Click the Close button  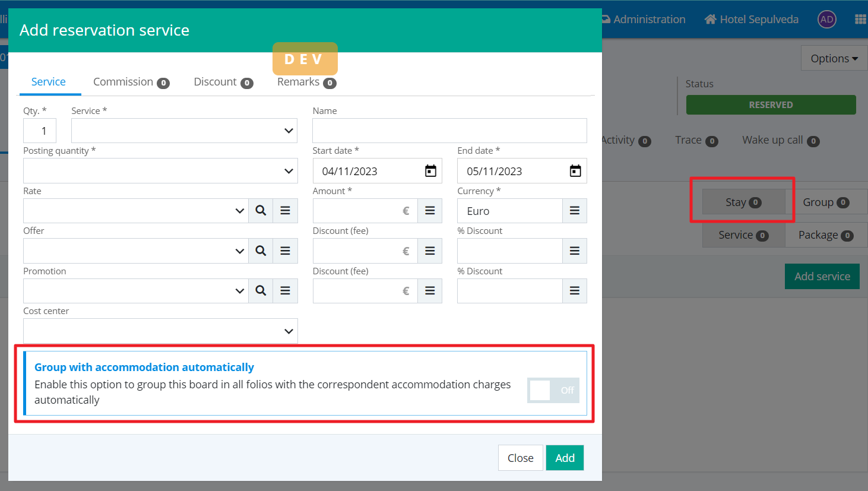(x=520, y=458)
